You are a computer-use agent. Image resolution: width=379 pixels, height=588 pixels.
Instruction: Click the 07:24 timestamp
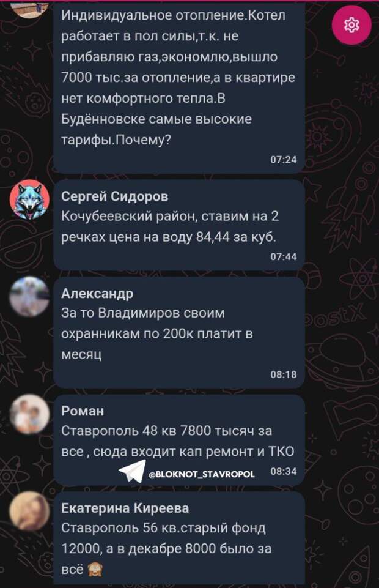[x=283, y=160]
